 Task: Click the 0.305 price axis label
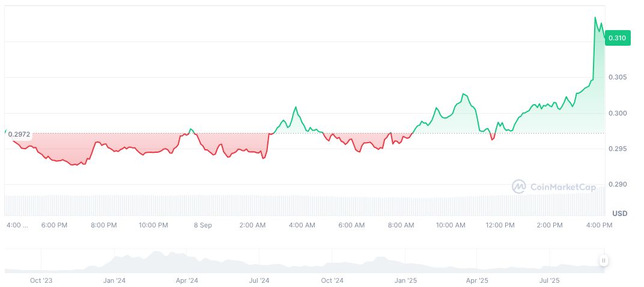click(x=617, y=77)
